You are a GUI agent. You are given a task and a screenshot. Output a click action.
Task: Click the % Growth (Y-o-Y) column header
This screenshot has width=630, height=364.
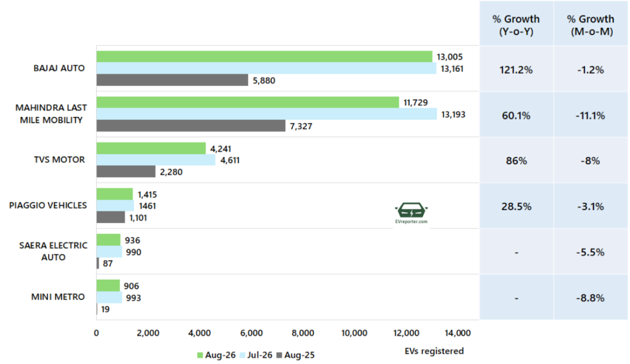pyautogui.click(x=516, y=25)
